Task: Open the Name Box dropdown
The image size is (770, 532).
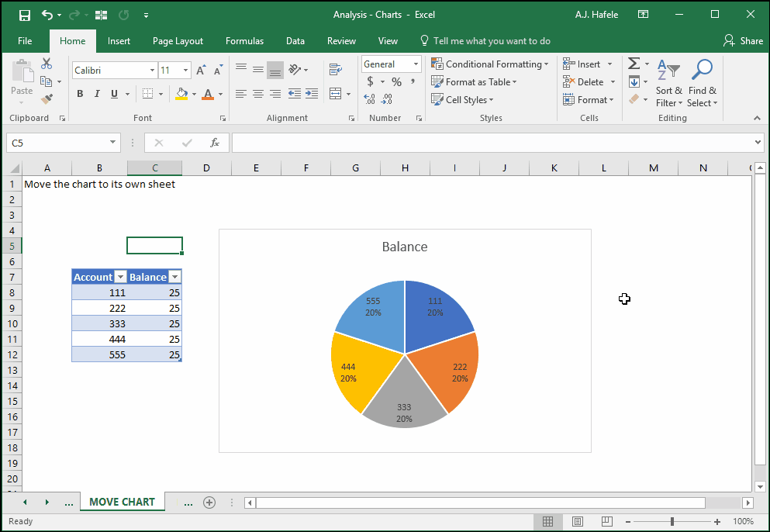Action: click(112, 143)
